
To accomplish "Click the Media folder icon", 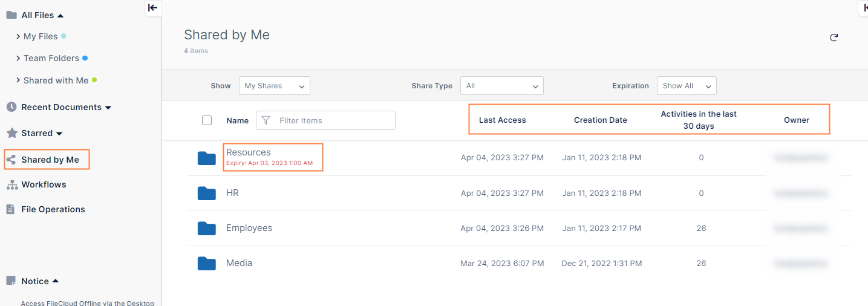I will coord(206,264).
